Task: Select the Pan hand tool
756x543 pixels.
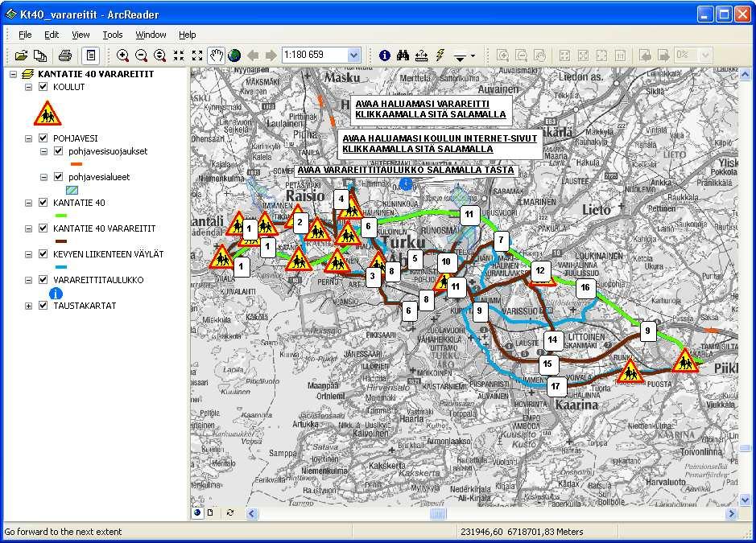Action: (x=216, y=56)
